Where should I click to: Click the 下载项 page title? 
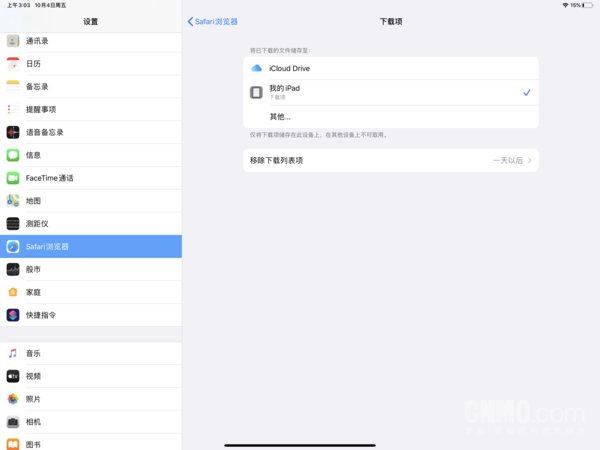[391, 21]
